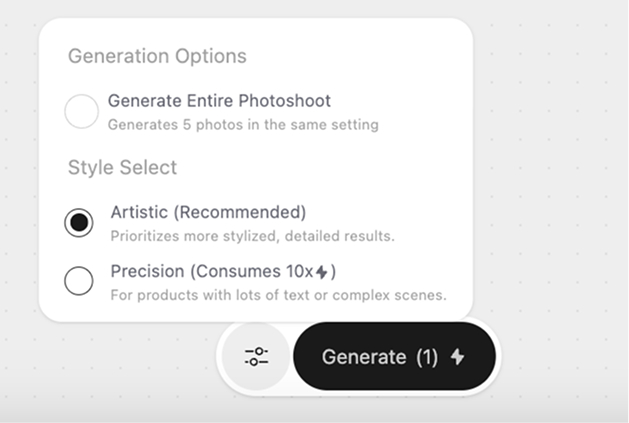Enable the Generate Entire Photoshoot circle
The height and width of the screenshot is (423, 629).
[x=81, y=111]
